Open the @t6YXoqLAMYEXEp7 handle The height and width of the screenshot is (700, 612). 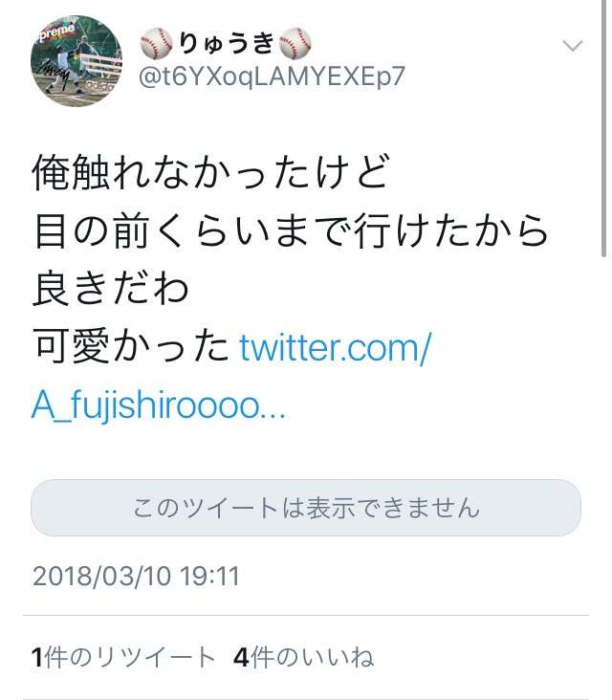click(272, 77)
